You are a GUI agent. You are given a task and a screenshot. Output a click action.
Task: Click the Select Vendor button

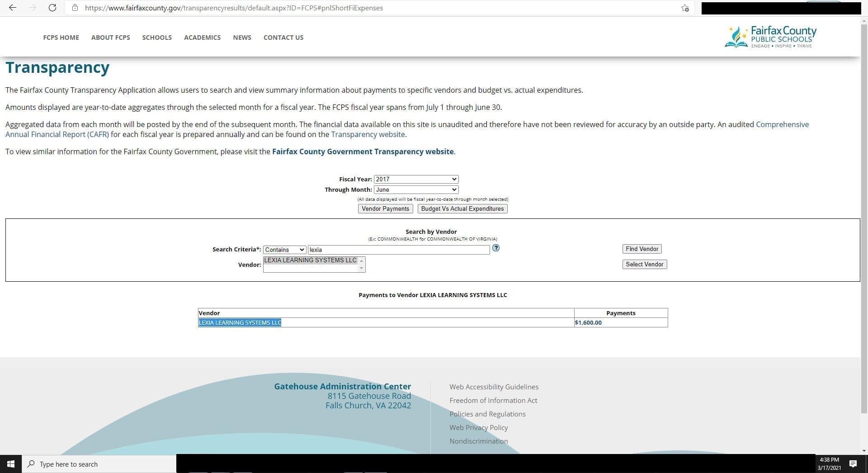645,264
